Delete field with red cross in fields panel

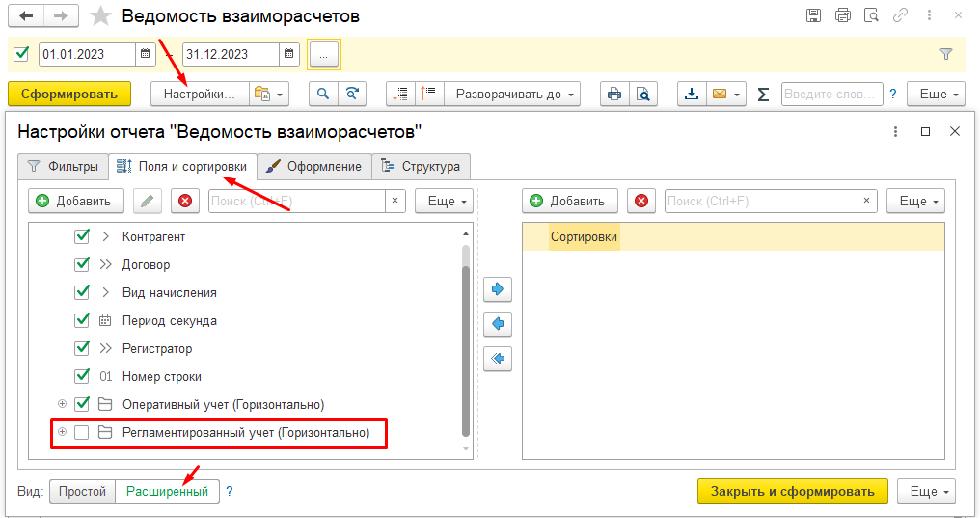(x=185, y=202)
